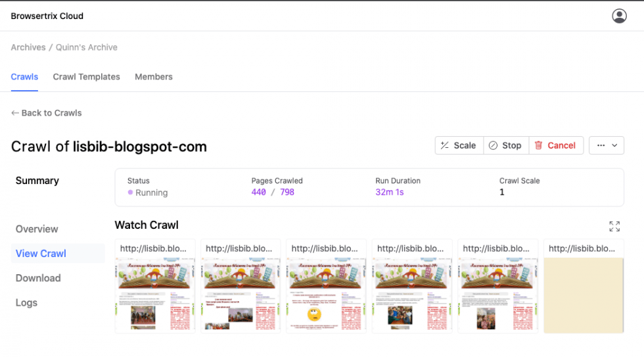Open the first crawl browser preview
Viewport: 644px width, 357px height.
coord(155,295)
